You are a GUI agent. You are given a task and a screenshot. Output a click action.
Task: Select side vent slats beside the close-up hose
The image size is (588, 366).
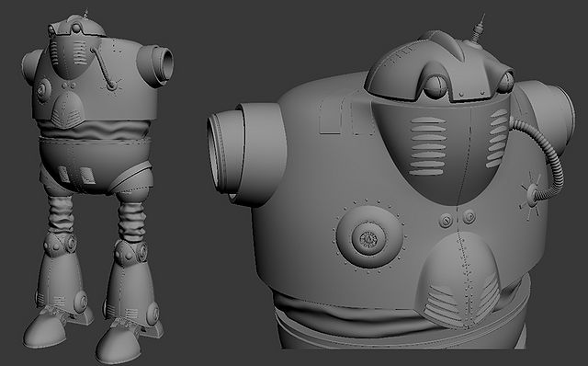click(497, 138)
